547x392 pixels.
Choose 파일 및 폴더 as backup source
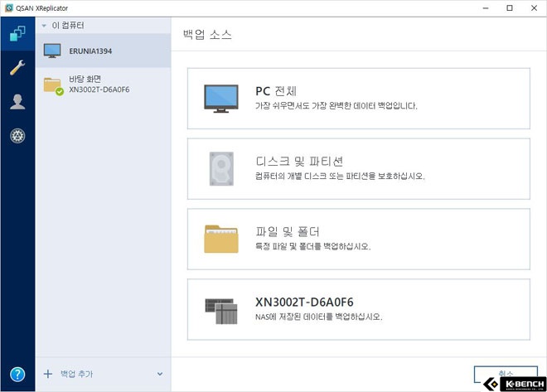pyautogui.click(x=359, y=240)
